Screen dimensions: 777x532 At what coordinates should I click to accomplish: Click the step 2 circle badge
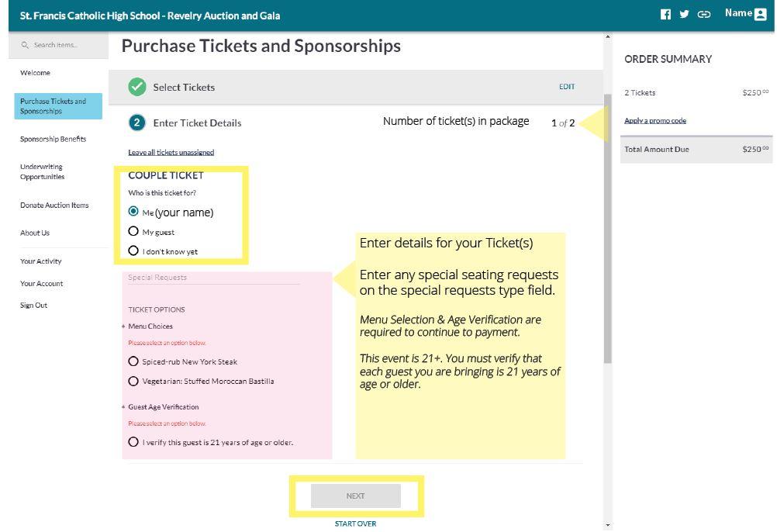pyautogui.click(x=137, y=123)
